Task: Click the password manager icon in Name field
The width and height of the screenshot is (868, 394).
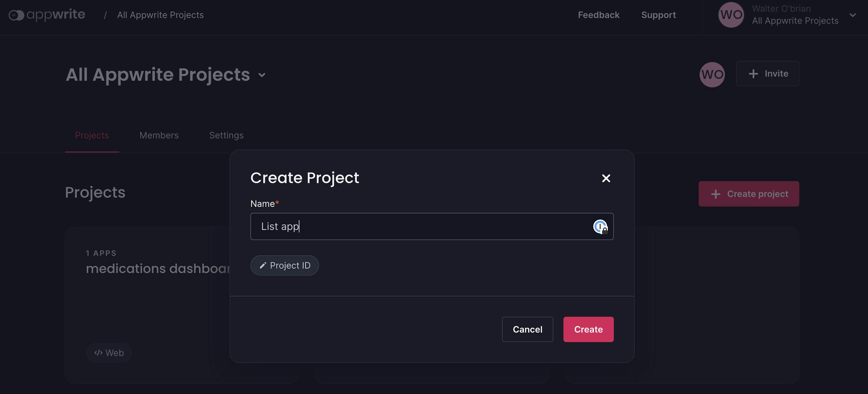Action: [x=600, y=226]
